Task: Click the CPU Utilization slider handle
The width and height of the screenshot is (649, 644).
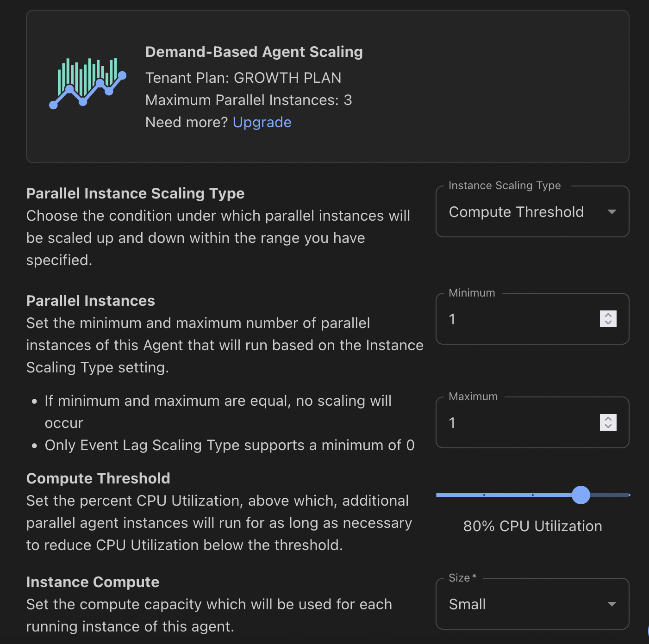Action: tap(580, 495)
